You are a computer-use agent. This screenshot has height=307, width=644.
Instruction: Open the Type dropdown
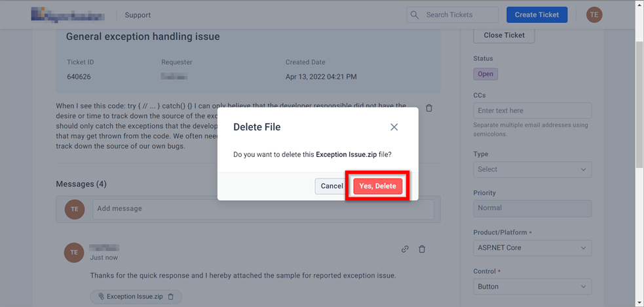[532, 169]
